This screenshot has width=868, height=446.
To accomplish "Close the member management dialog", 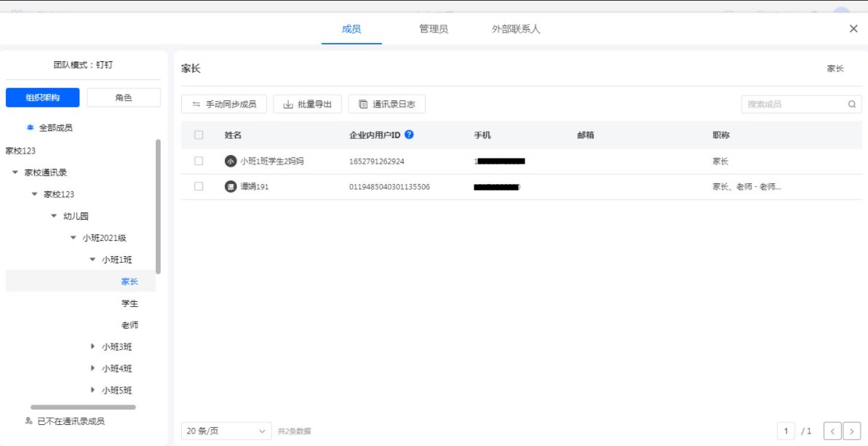I will [x=853, y=28].
